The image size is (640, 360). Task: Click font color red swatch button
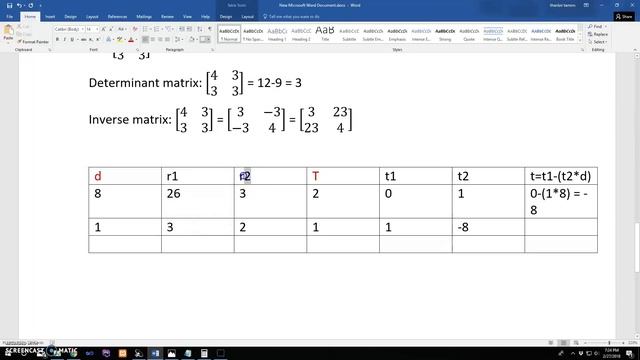[131, 40]
